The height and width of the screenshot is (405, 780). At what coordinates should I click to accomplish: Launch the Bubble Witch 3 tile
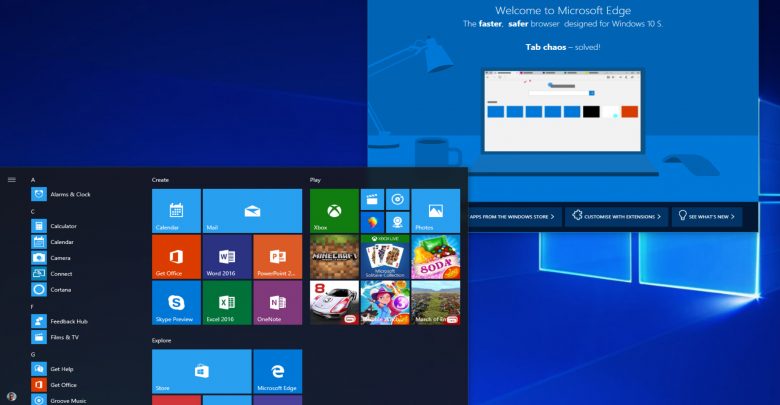[x=385, y=303]
